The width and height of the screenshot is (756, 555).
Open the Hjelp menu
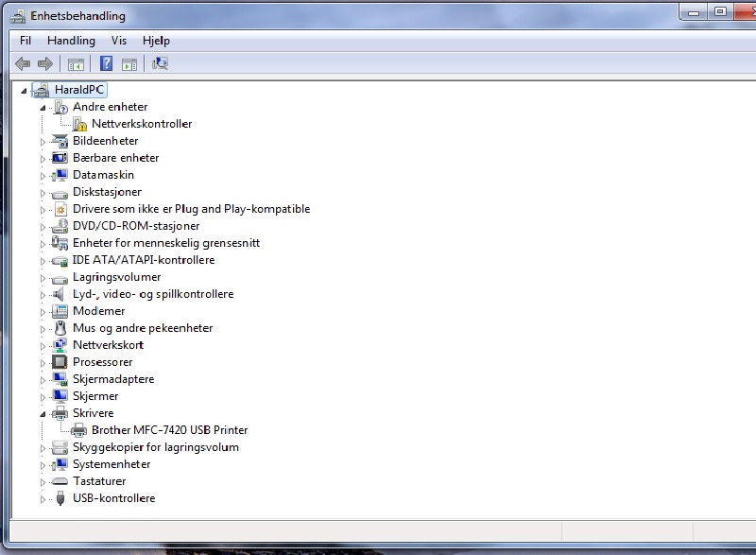point(156,41)
